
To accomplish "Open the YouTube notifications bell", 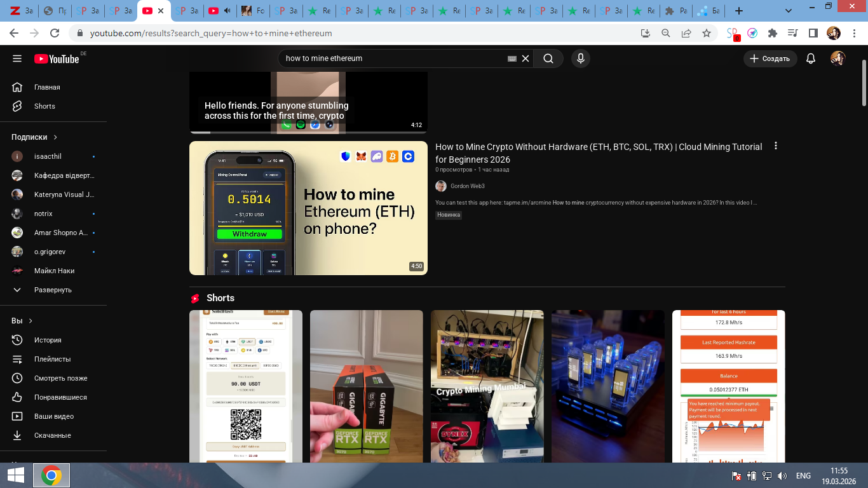I will pos(811,58).
